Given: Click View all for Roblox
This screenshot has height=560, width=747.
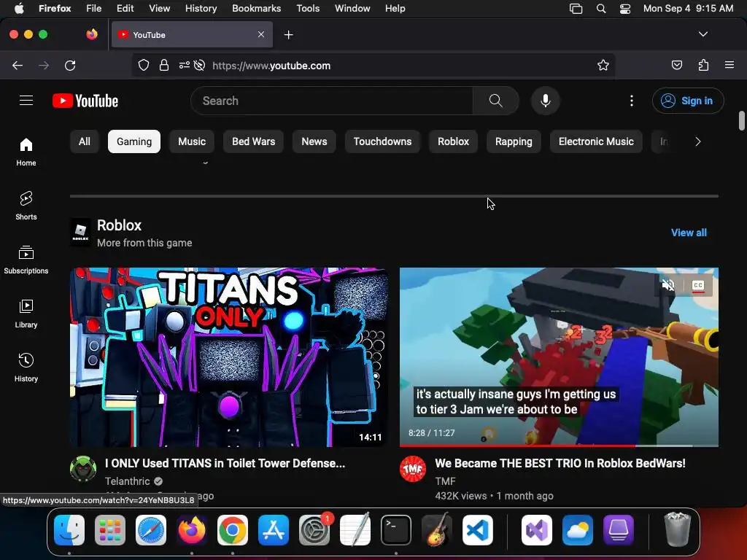Looking at the screenshot, I should click(689, 233).
